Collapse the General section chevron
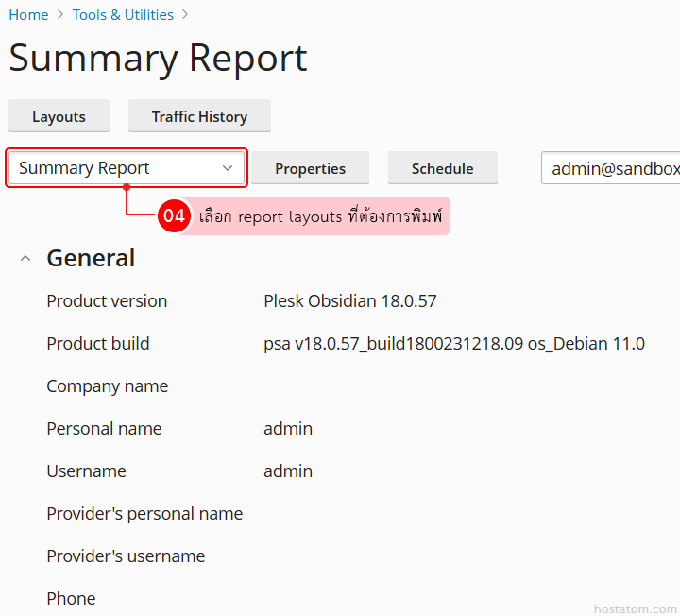The image size is (680, 616). click(25, 259)
